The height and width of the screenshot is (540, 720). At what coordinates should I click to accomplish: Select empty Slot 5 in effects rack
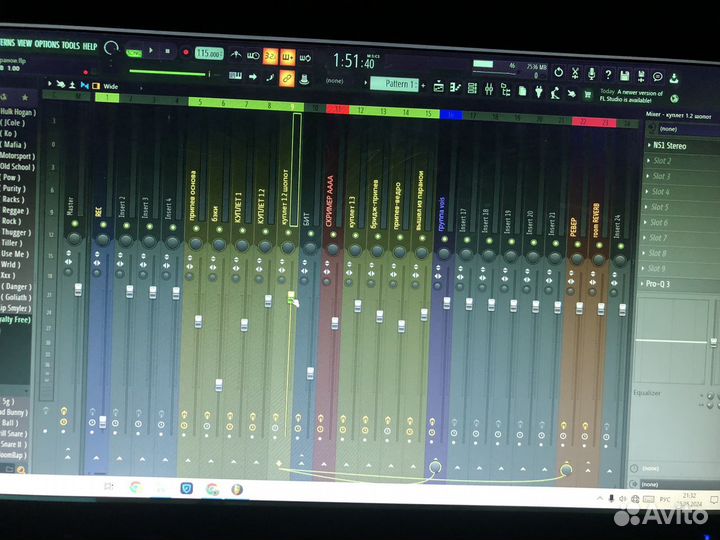662,207
